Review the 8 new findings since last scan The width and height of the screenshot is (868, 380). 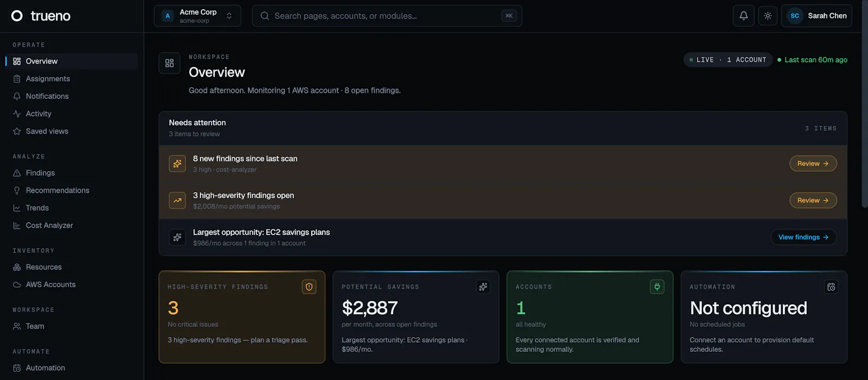(813, 163)
